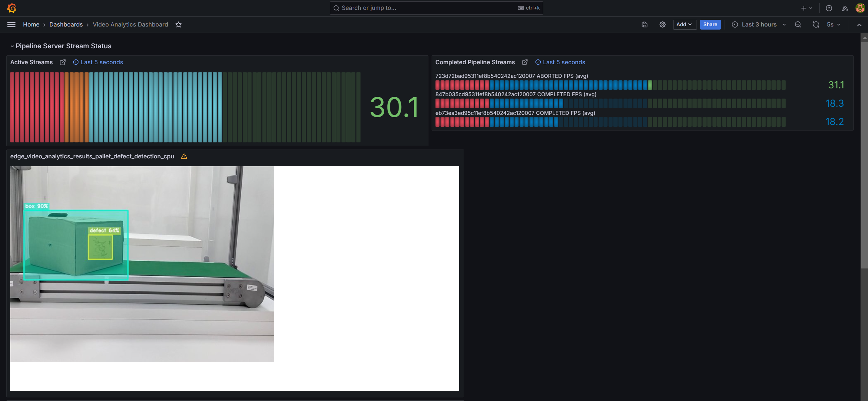Collapse the Pipeline Server Stream Status row

point(12,46)
